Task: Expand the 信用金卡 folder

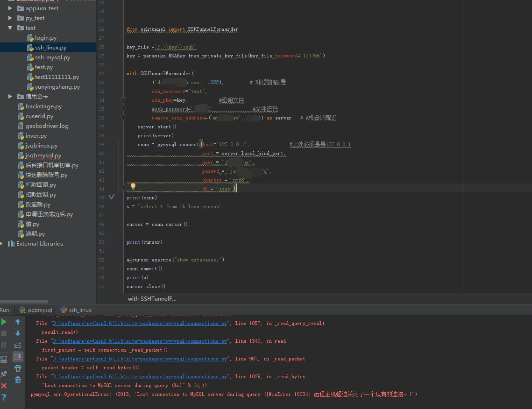Action: coord(10,97)
